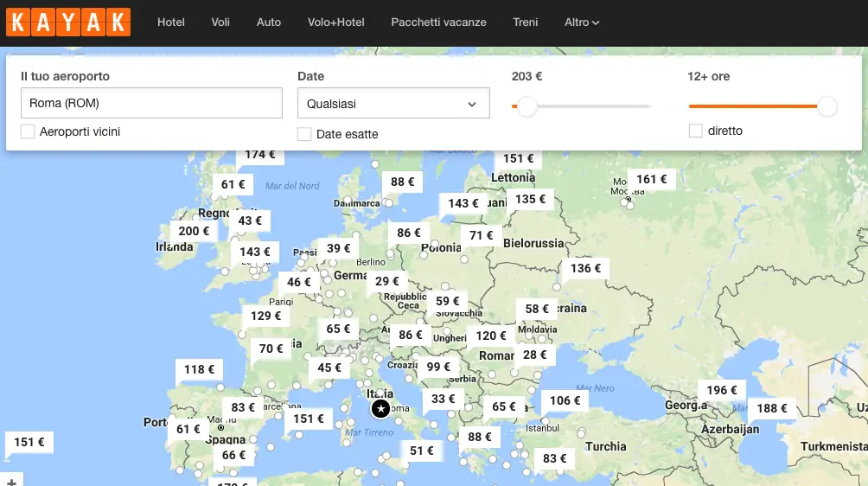Expand the Altro dropdown menu
The height and width of the screenshot is (486, 868).
click(581, 22)
